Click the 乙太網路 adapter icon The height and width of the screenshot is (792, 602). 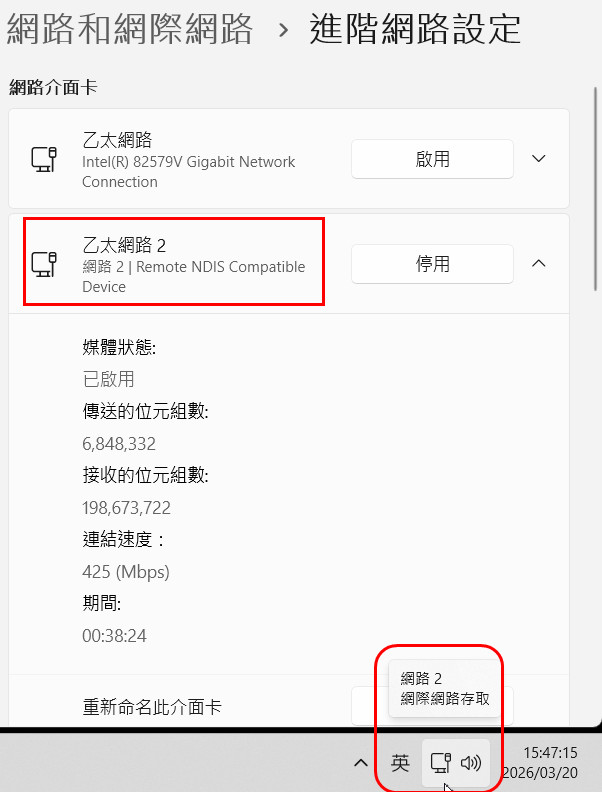[44, 159]
